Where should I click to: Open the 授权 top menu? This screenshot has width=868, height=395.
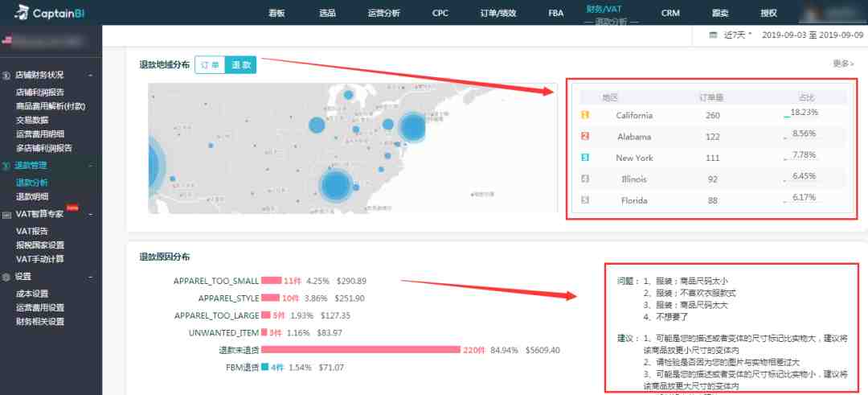point(768,14)
